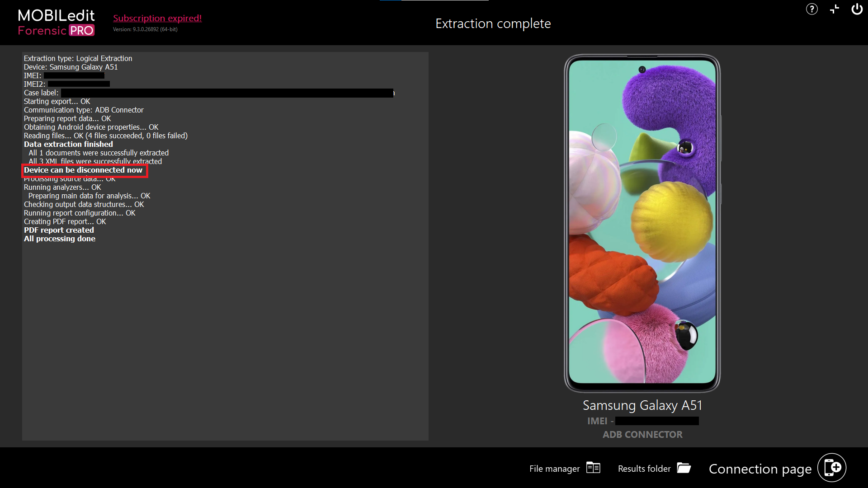Open the Results folder icon
Image resolution: width=868 pixels, height=488 pixels.
click(684, 468)
